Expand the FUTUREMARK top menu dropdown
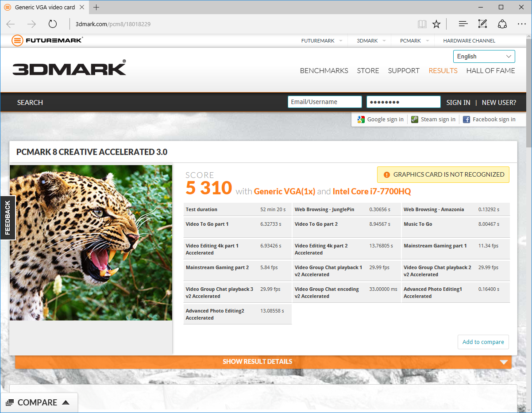The height and width of the screenshot is (413, 532). [341, 41]
